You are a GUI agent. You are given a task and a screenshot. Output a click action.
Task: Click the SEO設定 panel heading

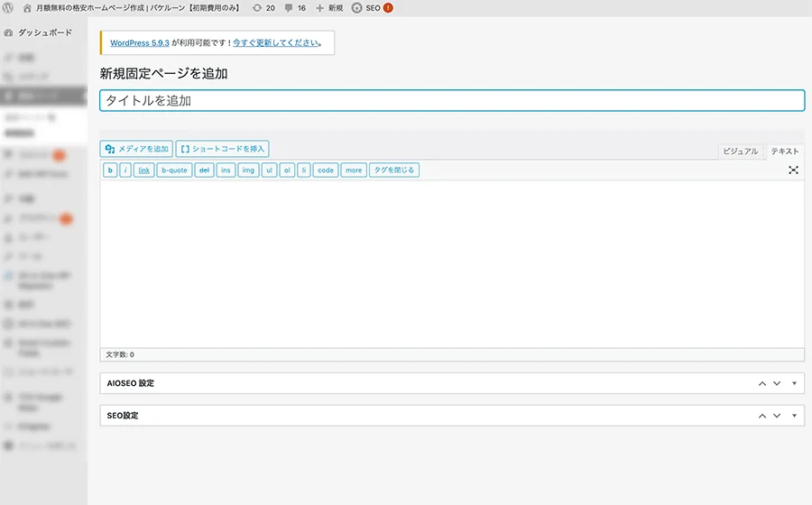click(123, 416)
